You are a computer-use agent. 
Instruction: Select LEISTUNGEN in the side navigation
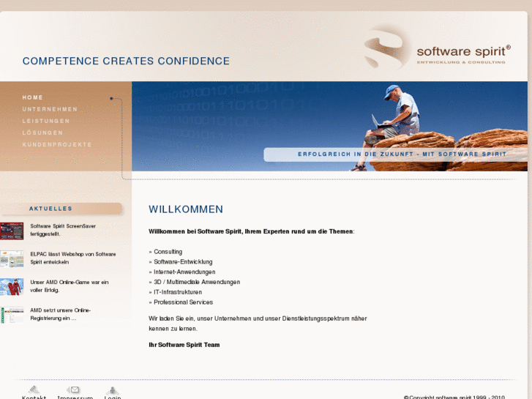click(x=46, y=122)
